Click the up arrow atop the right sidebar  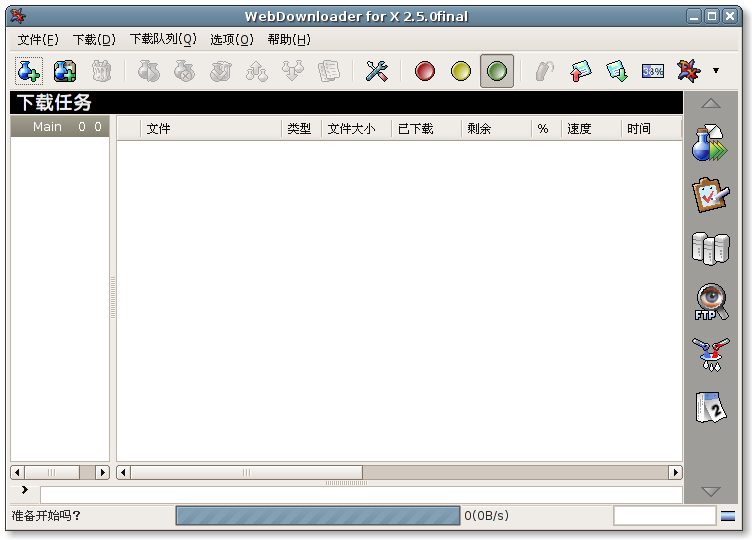coord(711,104)
